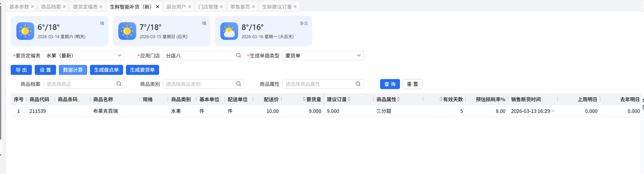The width and height of the screenshot is (644, 174).
Task: Close the 前台用户 tab
Action: [x=190, y=7]
